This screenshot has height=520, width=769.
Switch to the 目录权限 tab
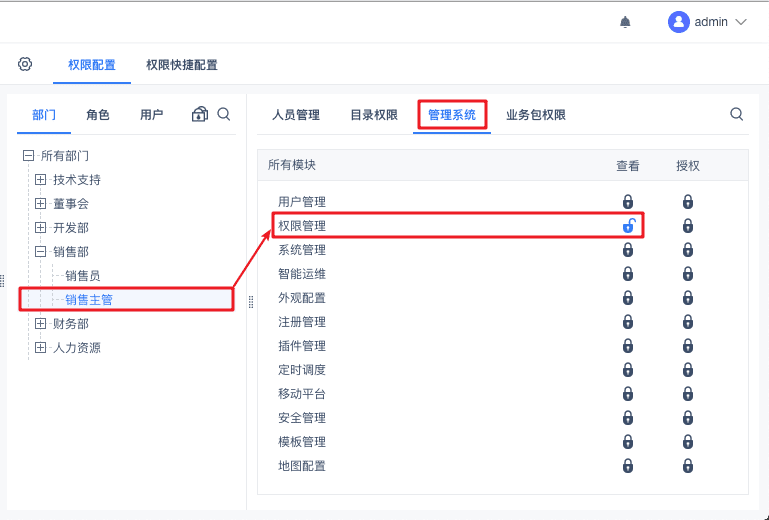(x=374, y=115)
